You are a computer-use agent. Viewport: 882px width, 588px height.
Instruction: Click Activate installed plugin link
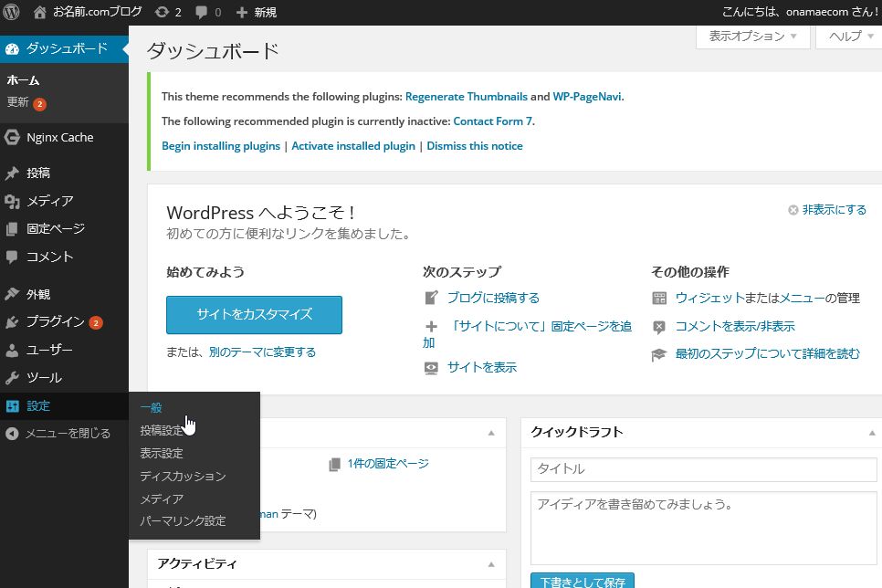click(x=353, y=146)
